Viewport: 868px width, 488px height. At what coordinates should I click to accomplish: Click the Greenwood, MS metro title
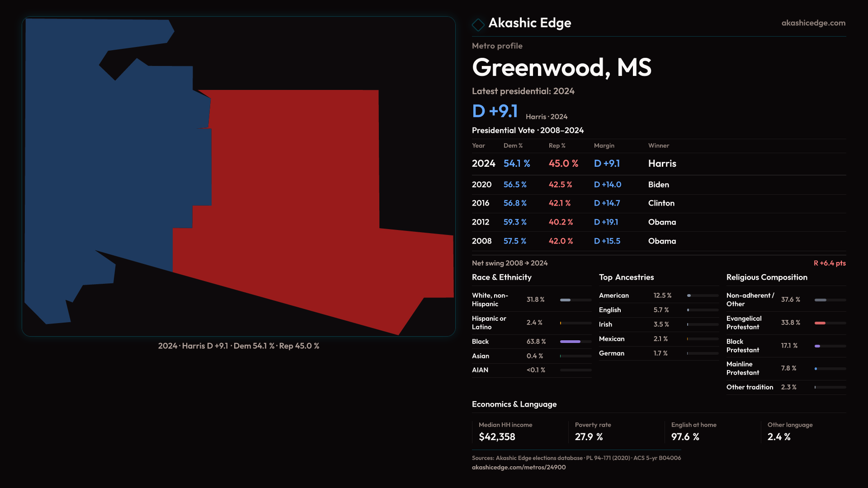(561, 68)
